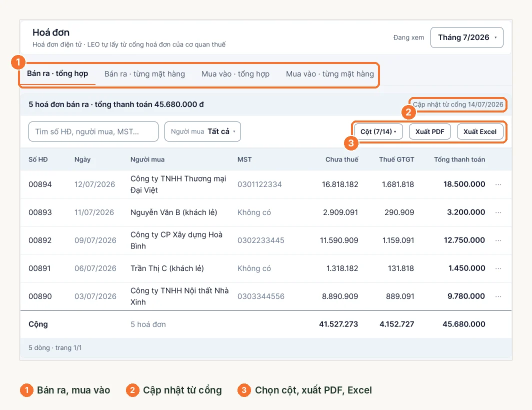Viewport: 532px width, 410px height.
Task: Open the more options icon for invoice 00890
Action: (498, 296)
